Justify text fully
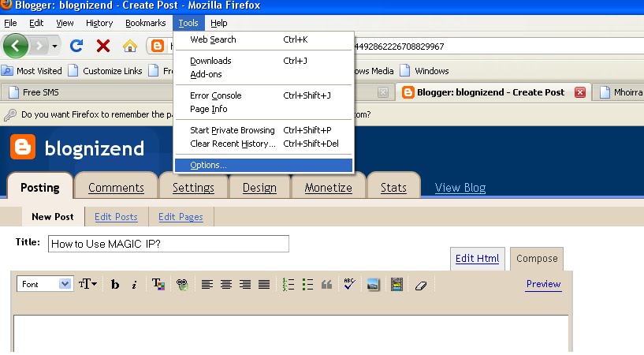 (x=264, y=284)
